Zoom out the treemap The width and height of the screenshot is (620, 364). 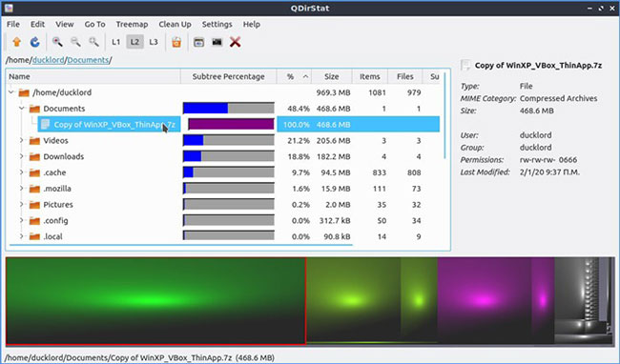tap(75, 42)
